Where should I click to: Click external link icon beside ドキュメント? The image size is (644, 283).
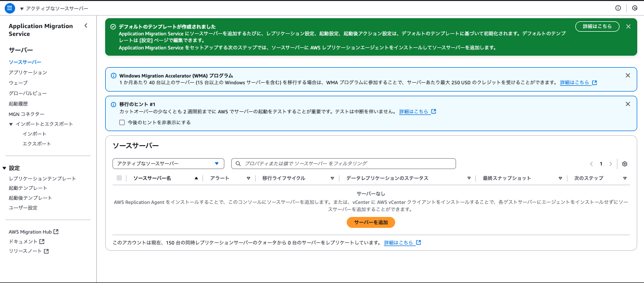(42, 242)
